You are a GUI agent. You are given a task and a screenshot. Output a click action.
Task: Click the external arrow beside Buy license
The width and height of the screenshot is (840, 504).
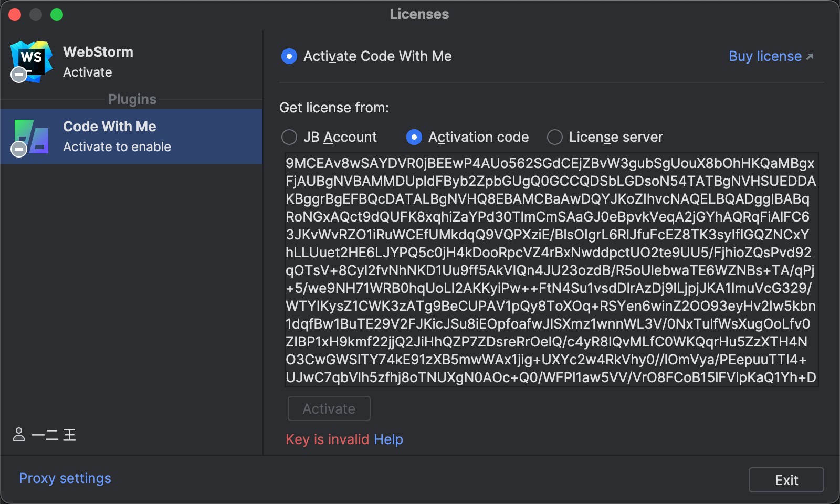click(x=810, y=57)
